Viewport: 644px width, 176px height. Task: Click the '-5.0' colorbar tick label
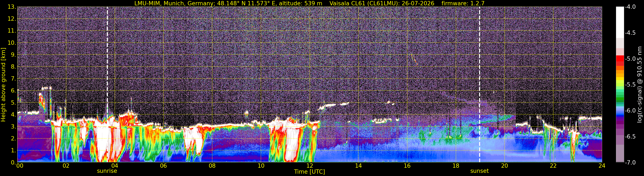630,59
